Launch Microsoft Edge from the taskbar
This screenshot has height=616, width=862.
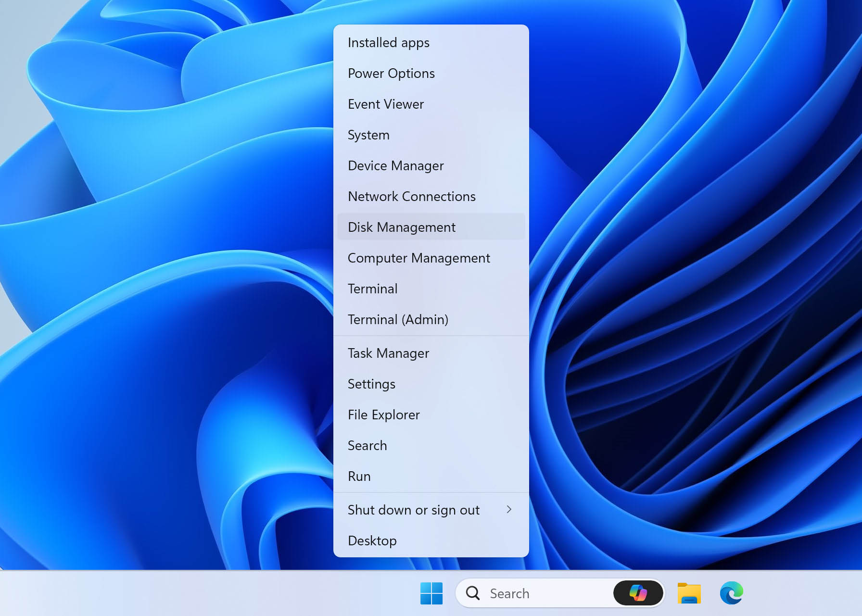pos(731,593)
